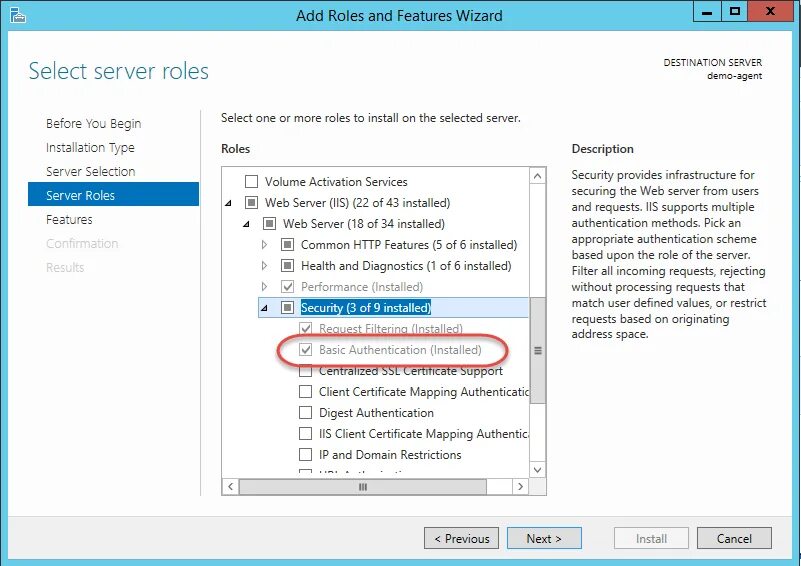Click the roles list scroll up arrow
The height and width of the screenshot is (566, 801).
click(x=537, y=176)
